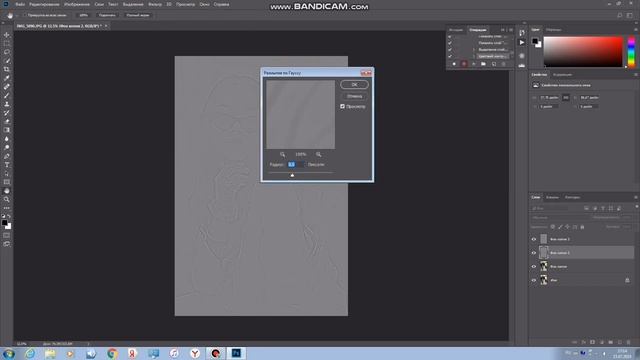Toggle checkmark of third action step
Image resolution: width=640 pixels, height=360 pixels.
click(450, 50)
